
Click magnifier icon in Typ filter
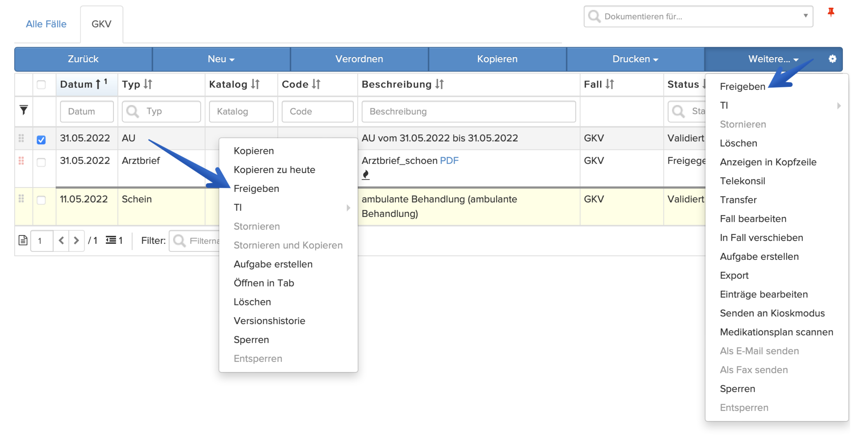(x=132, y=111)
